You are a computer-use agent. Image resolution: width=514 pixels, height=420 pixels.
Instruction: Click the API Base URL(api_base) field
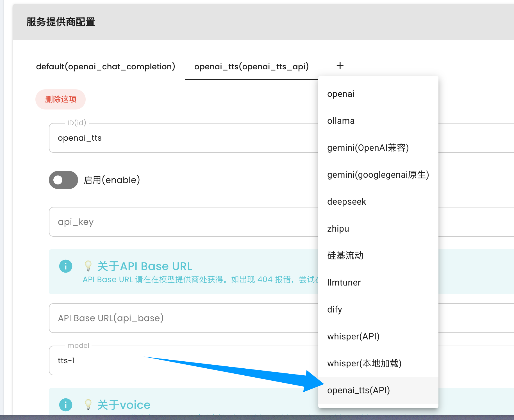[183, 318]
